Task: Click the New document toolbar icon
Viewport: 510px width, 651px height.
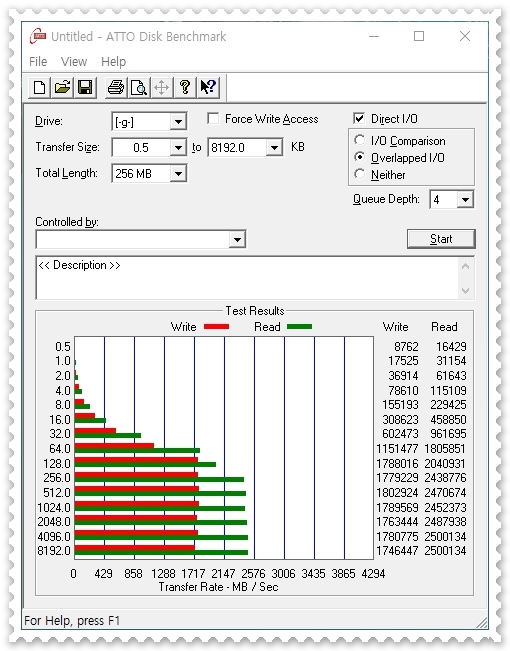Action: [x=39, y=88]
